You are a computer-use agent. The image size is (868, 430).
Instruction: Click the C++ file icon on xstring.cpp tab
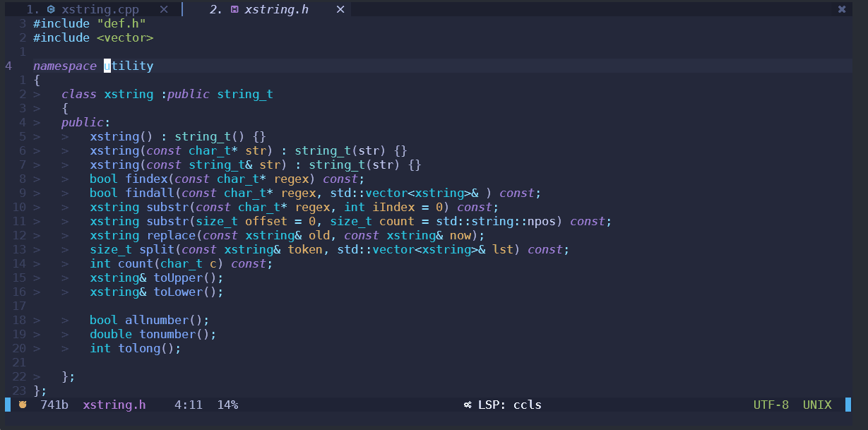tap(51, 9)
